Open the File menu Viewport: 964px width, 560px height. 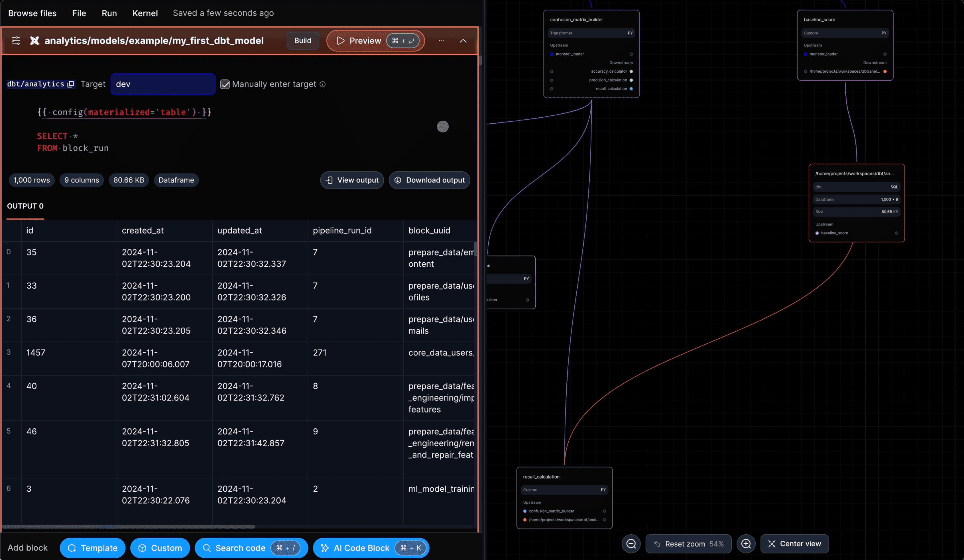[x=79, y=13]
